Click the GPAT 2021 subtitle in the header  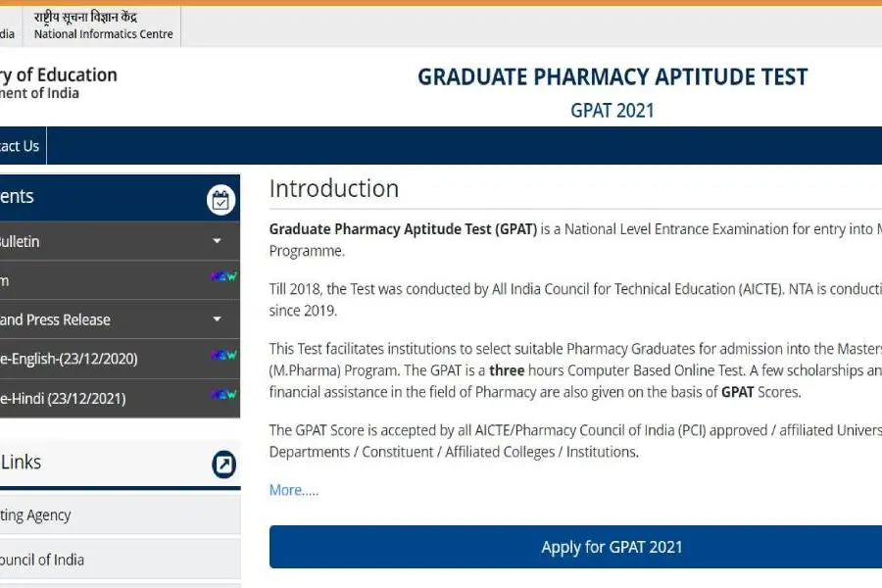tap(612, 110)
